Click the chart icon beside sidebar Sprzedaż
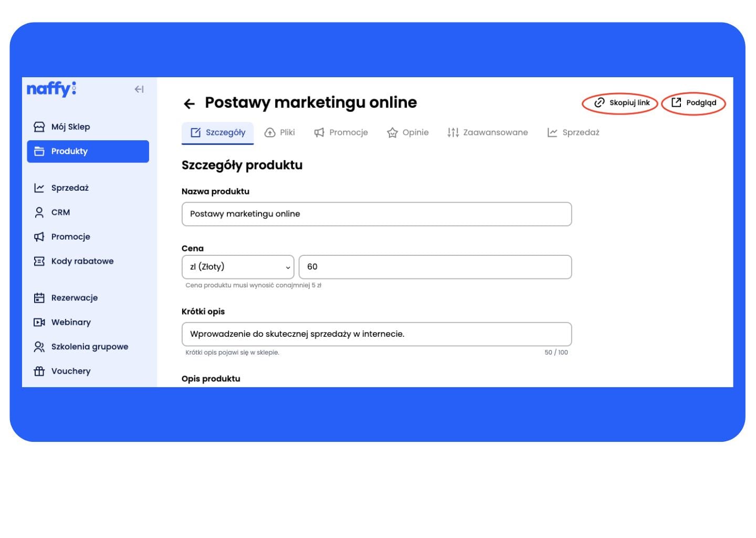 39,188
